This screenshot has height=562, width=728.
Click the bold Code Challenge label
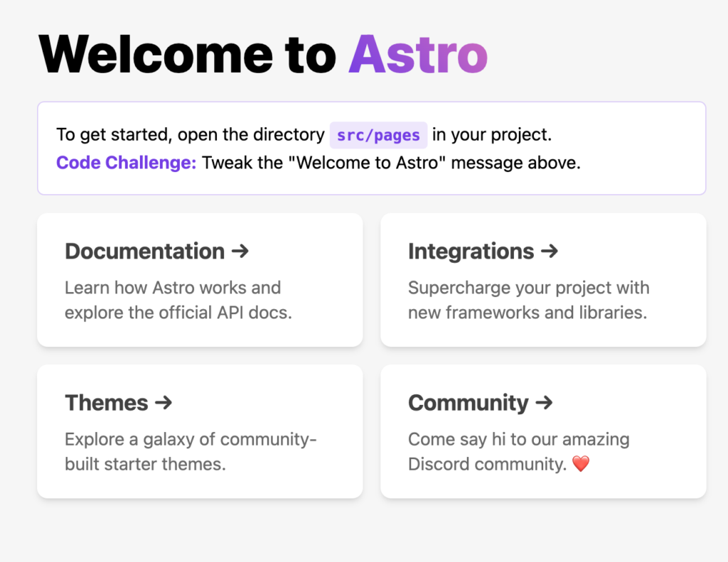point(125,163)
